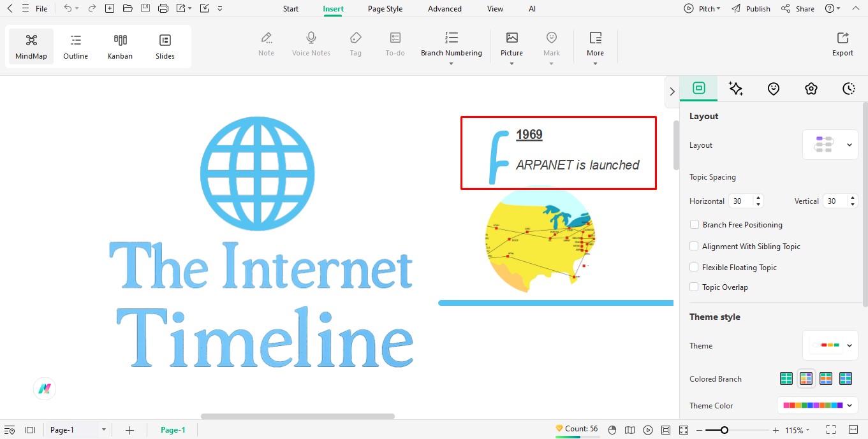Click the Share button
This screenshot has height=439, width=868.
click(x=798, y=9)
